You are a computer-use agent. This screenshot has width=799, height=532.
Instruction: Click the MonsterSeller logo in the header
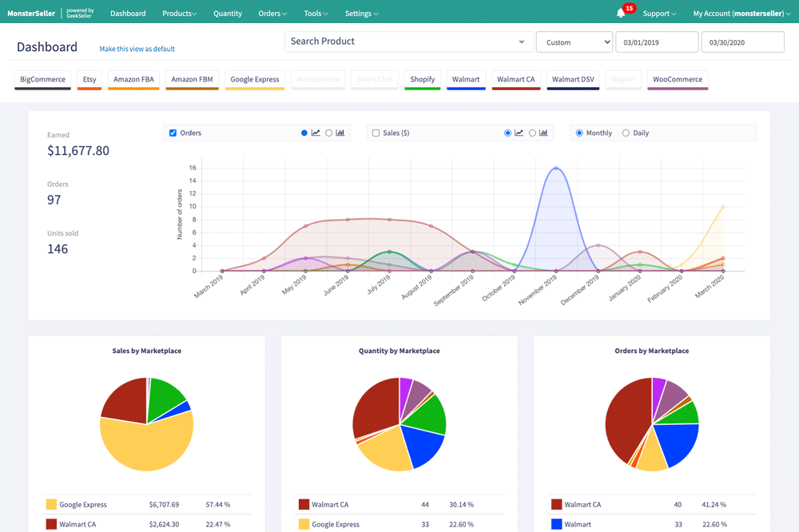pyautogui.click(x=31, y=14)
